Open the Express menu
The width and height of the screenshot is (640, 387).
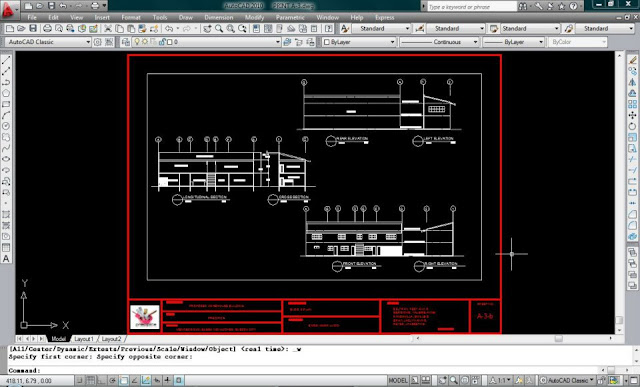[385, 18]
